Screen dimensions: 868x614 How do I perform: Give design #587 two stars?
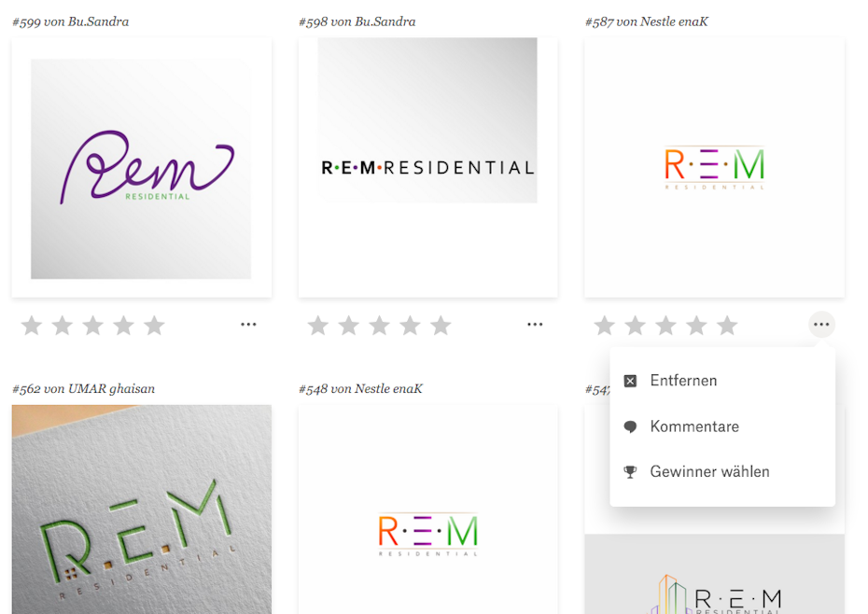tap(635, 325)
